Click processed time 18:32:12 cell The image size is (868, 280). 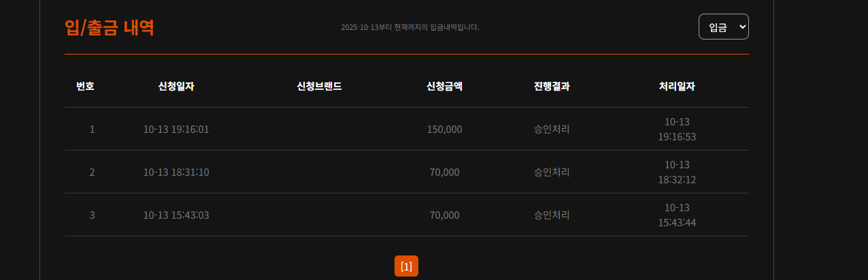tap(677, 172)
